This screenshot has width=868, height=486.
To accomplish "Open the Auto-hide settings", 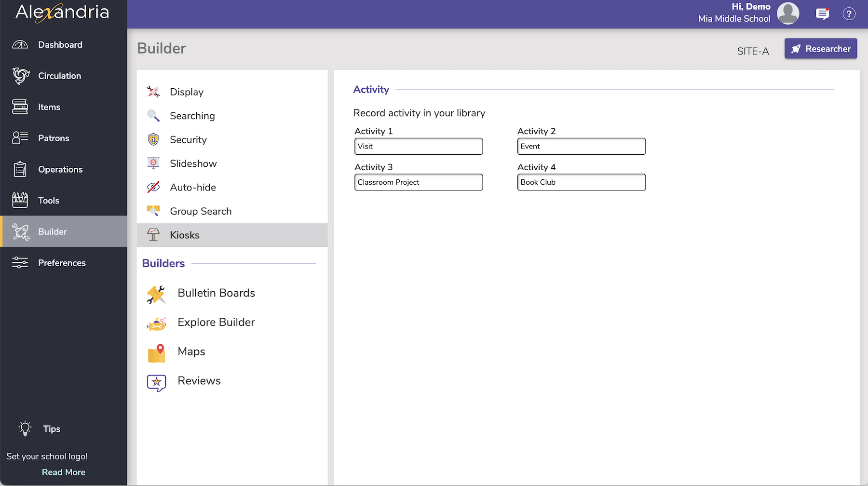I will [x=192, y=188].
